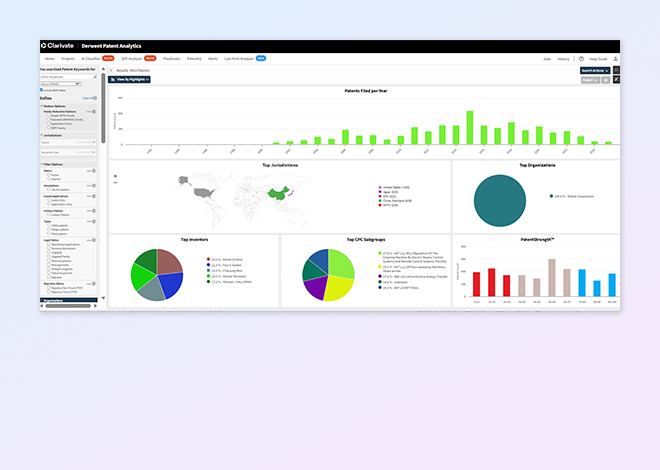
Task: Check Abandoned applications option
Action: pyautogui.click(x=48, y=244)
